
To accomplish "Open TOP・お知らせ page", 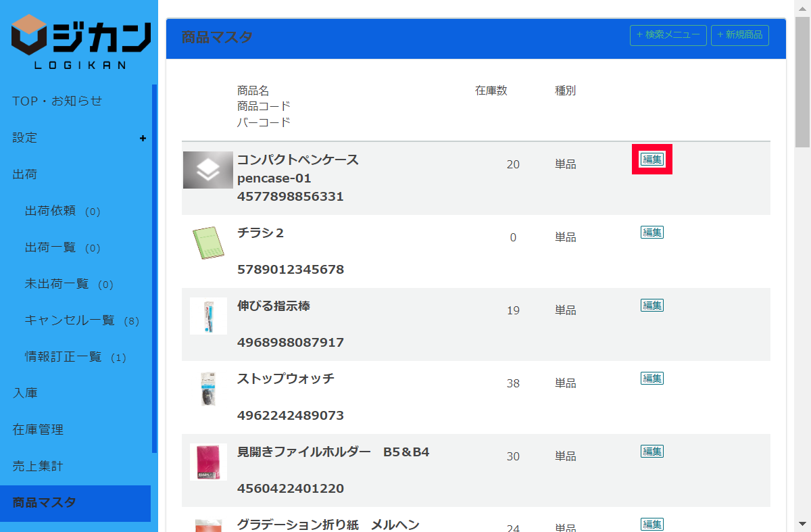I will (x=57, y=101).
